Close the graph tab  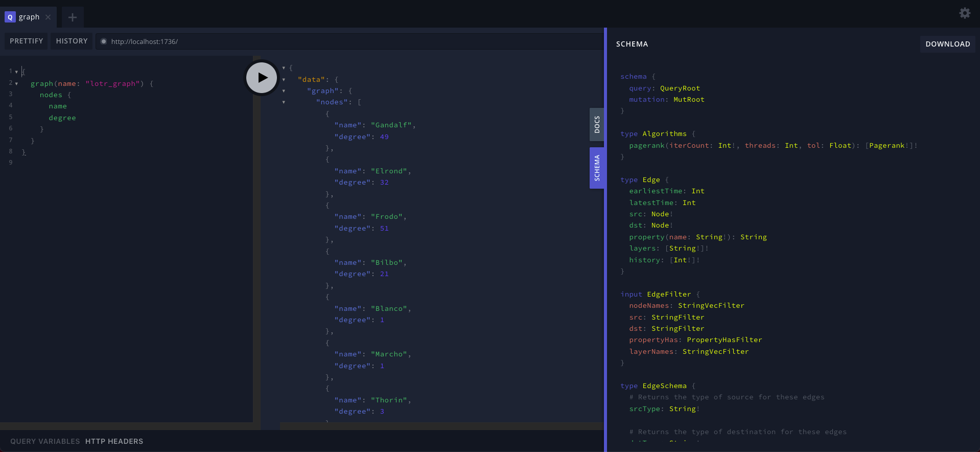pos(48,17)
